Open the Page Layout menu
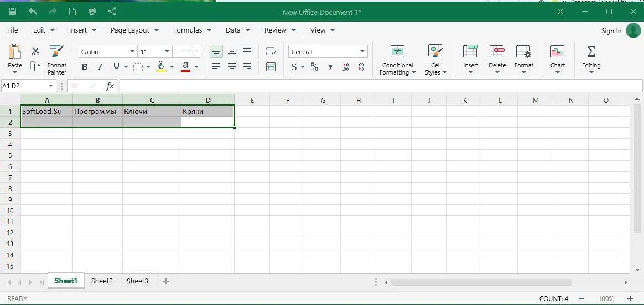The width and height of the screenshot is (644, 305). tap(136, 30)
